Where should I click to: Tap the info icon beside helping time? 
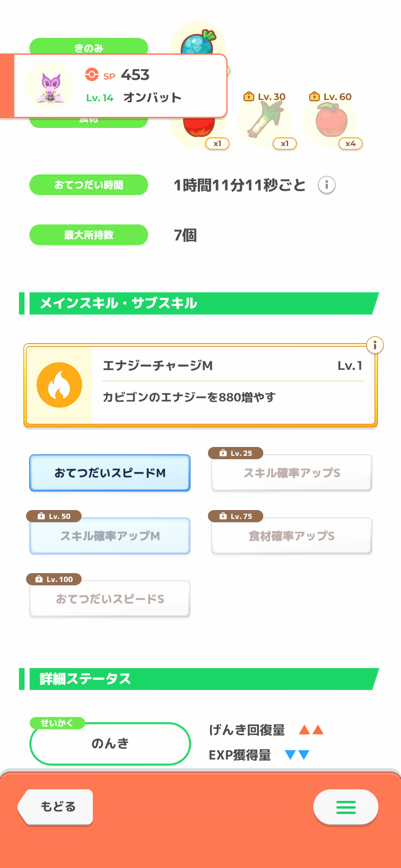click(x=326, y=185)
